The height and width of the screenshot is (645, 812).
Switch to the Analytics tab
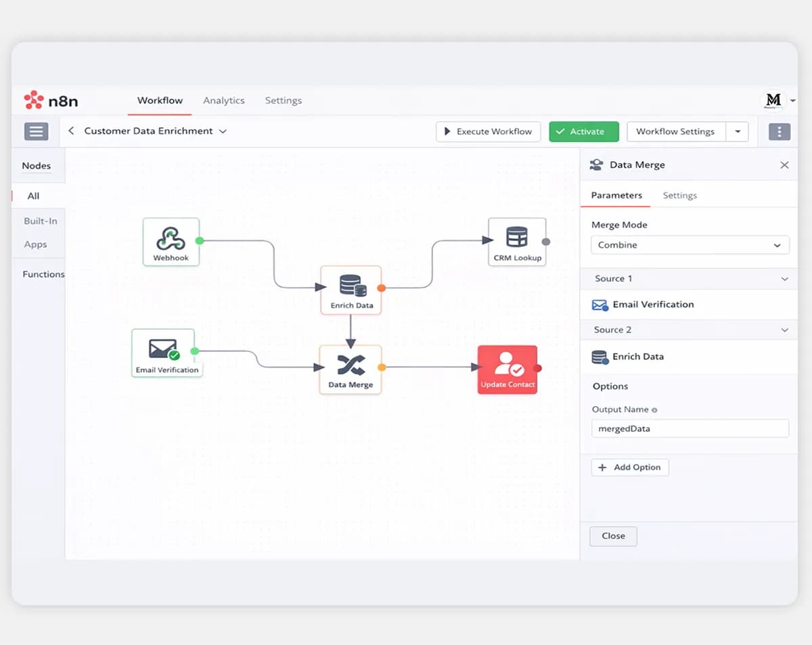click(224, 100)
